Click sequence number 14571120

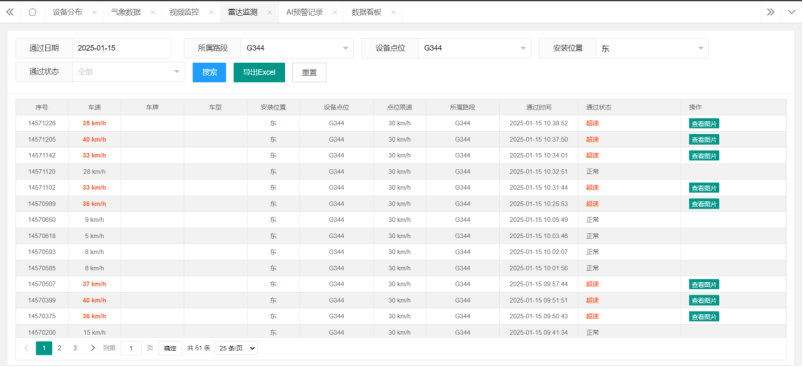[41, 171]
